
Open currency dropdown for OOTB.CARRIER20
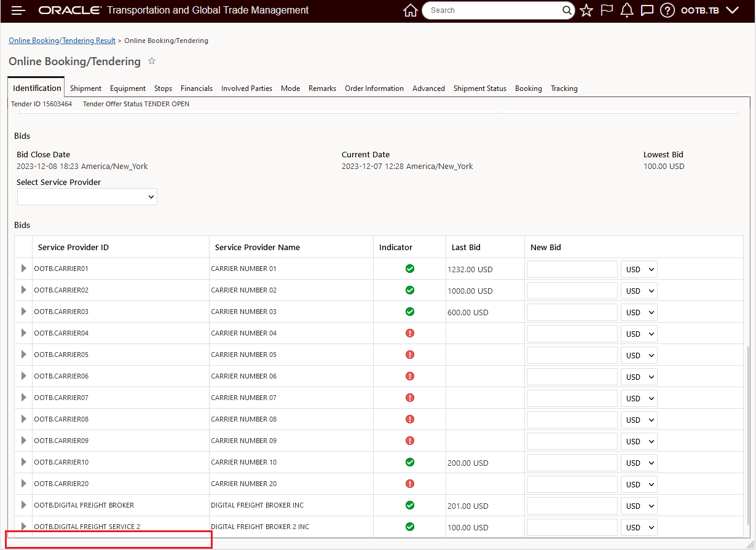click(639, 484)
